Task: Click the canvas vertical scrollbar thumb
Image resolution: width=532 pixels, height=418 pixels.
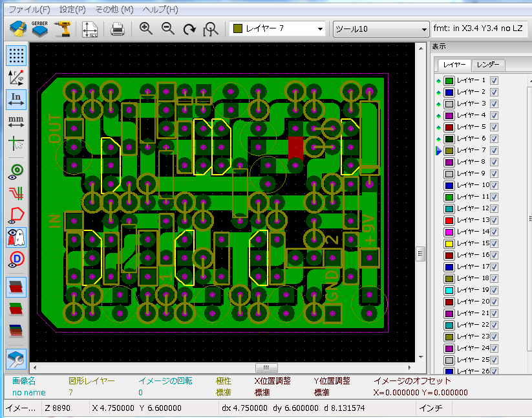Action: (x=420, y=254)
